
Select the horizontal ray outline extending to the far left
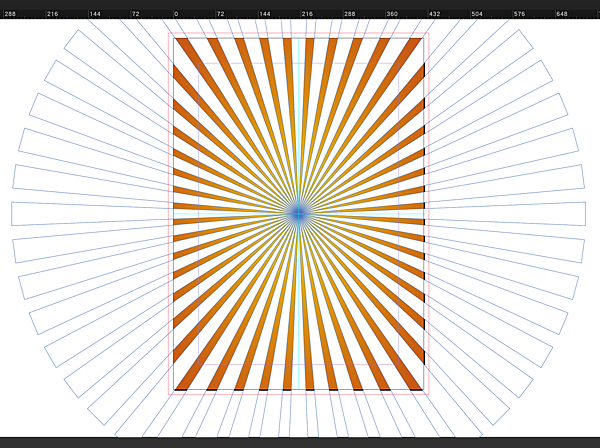[92, 214]
